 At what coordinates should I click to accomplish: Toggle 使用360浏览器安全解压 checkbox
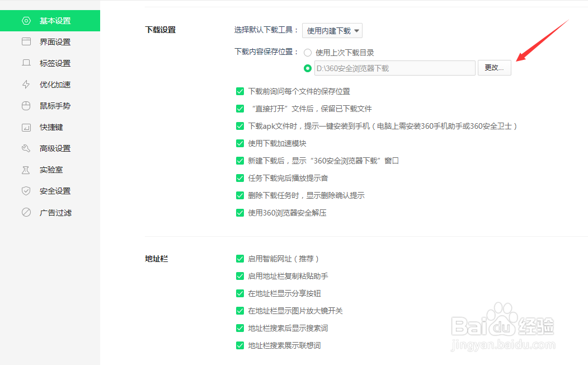coord(240,213)
